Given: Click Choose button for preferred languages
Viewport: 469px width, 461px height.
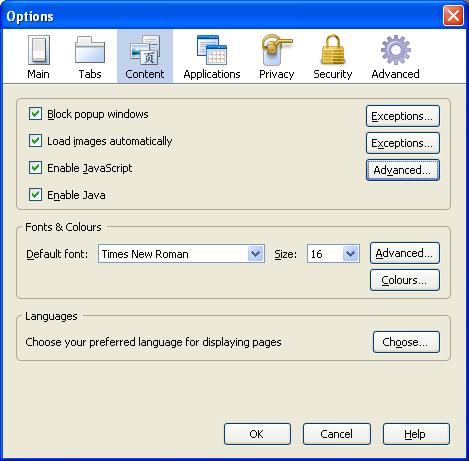Looking at the screenshot, I should (x=406, y=342).
